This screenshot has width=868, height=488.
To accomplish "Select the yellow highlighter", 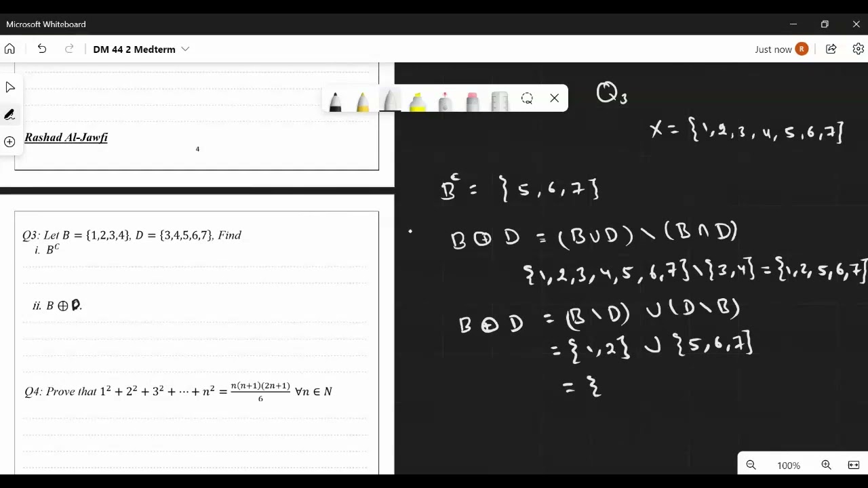I will click(x=418, y=101).
